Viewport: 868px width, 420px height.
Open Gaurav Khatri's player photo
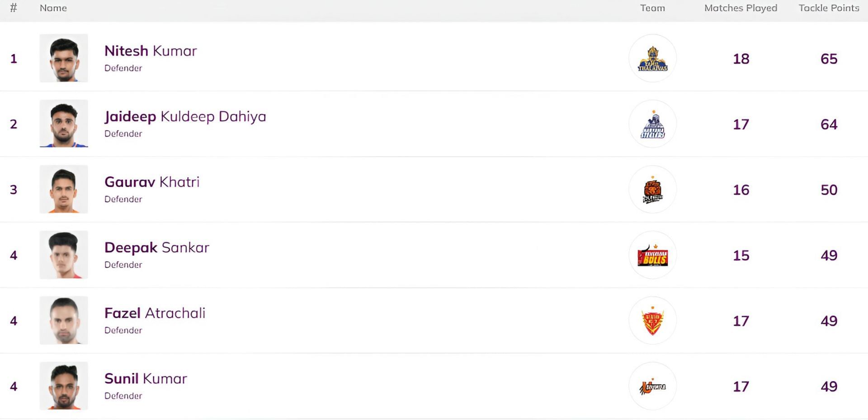tap(64, 190)
